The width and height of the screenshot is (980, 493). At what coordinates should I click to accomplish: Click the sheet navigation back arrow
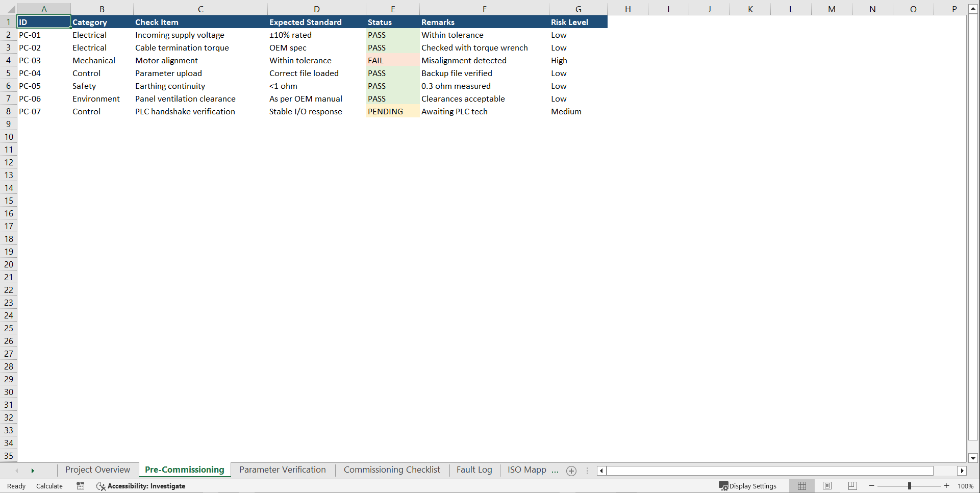click(x=17, y=471)
